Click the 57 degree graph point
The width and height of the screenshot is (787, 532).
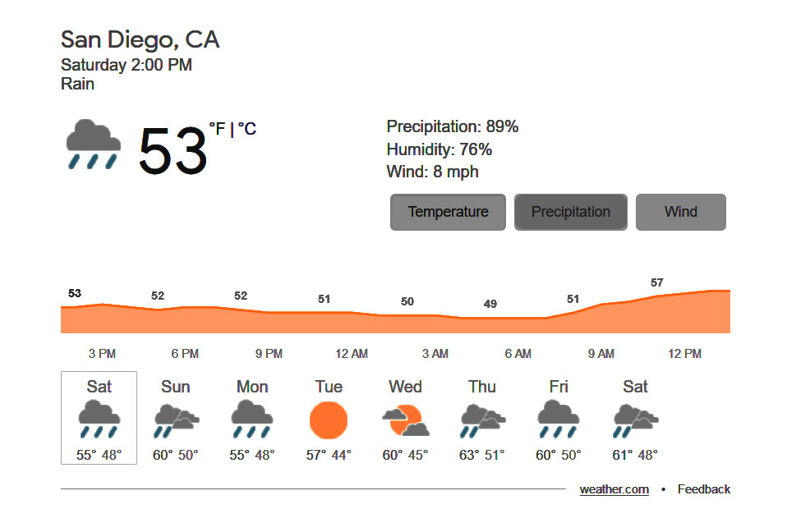[657, 282]
